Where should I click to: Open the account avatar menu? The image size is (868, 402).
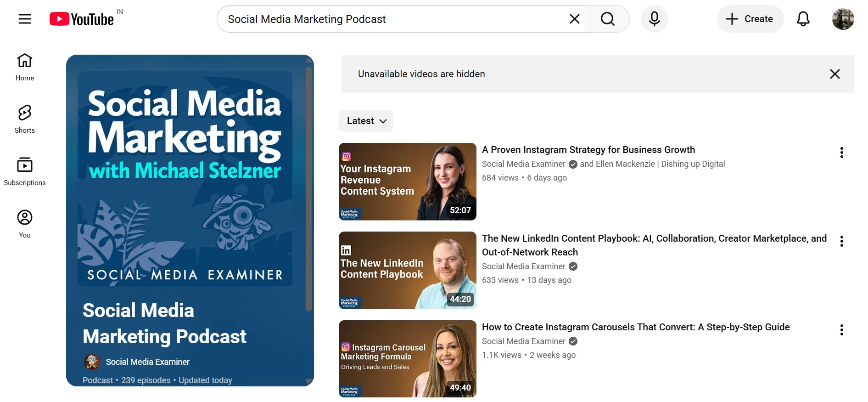tap(843, 19)
